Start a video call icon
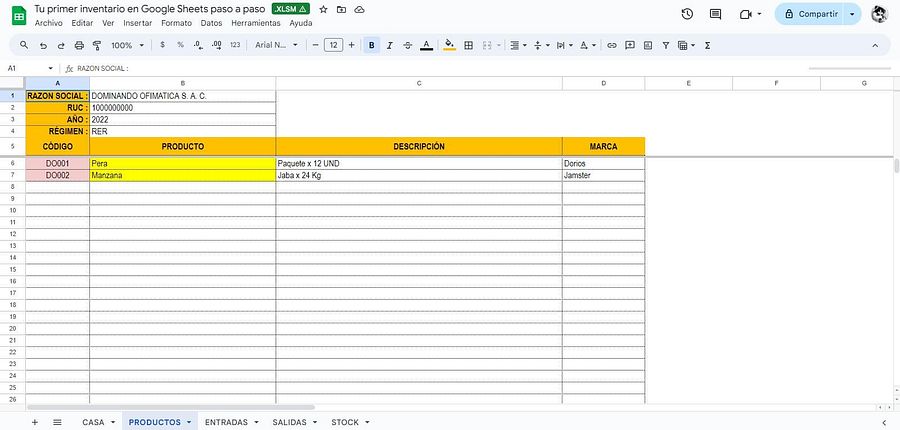This screenshot has height=430, width=900. 746,14
